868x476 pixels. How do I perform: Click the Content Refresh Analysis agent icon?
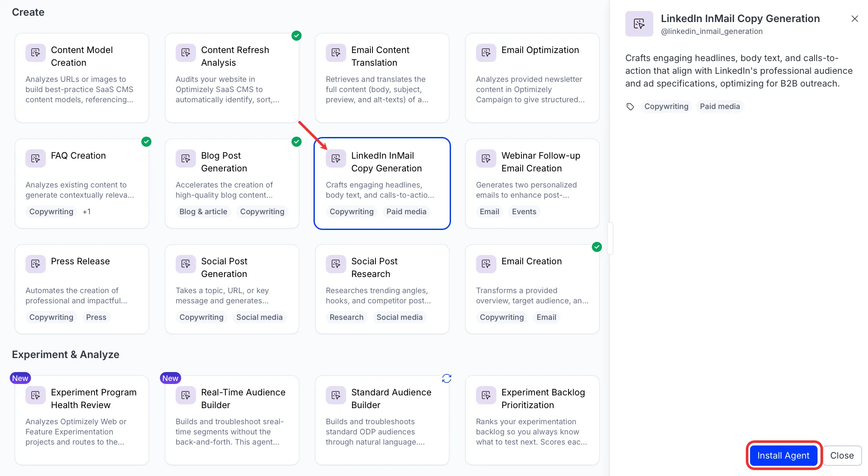coord(186,53)
